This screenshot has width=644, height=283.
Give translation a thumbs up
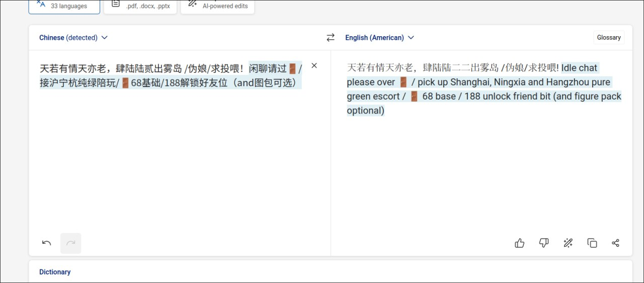(x=520, y=243)
